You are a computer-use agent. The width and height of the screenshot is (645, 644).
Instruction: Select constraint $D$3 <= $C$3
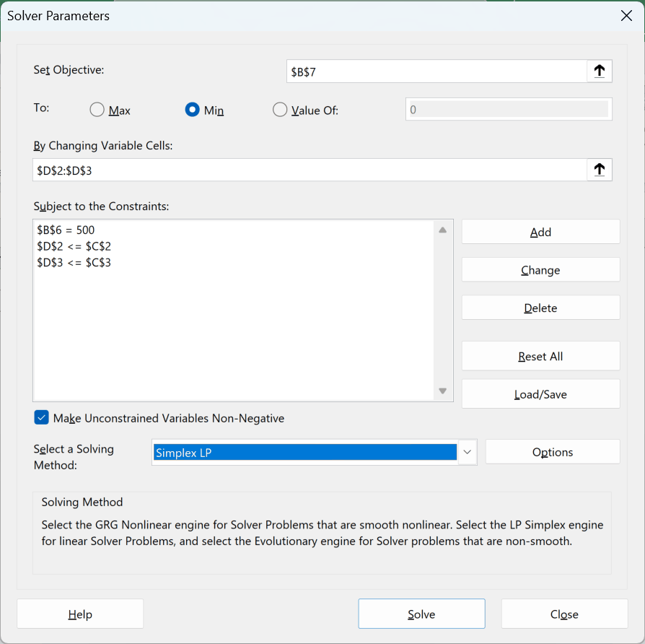point(74,262)
